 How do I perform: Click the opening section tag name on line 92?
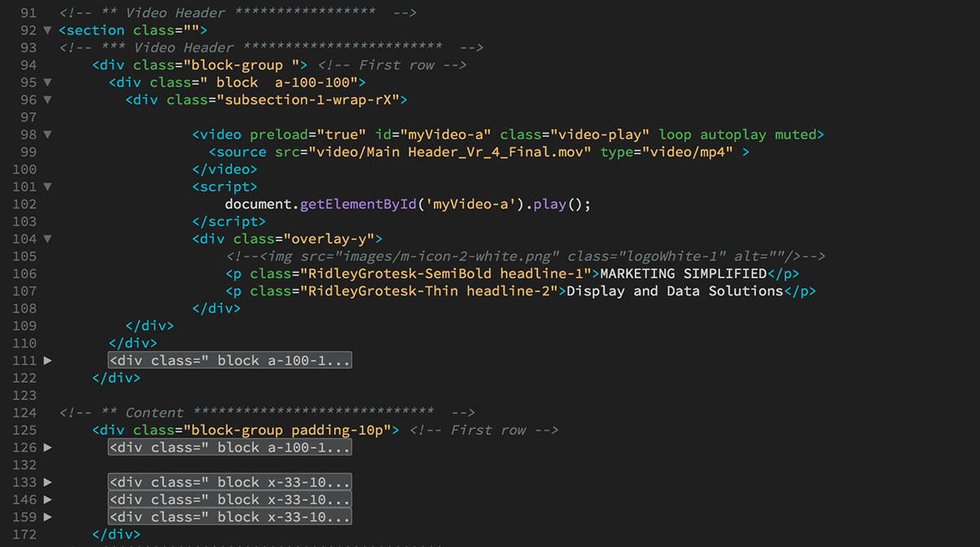pos(96,30)
